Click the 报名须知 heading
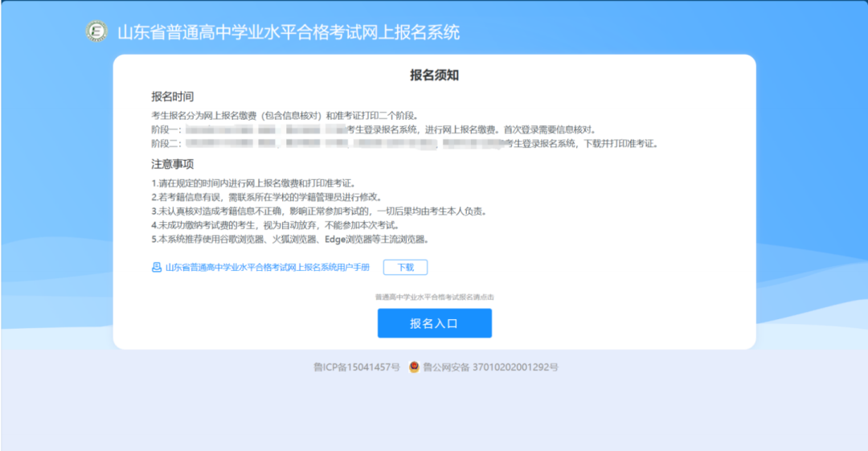The height and width of the screenshot is (451, 868). [434, 75]
